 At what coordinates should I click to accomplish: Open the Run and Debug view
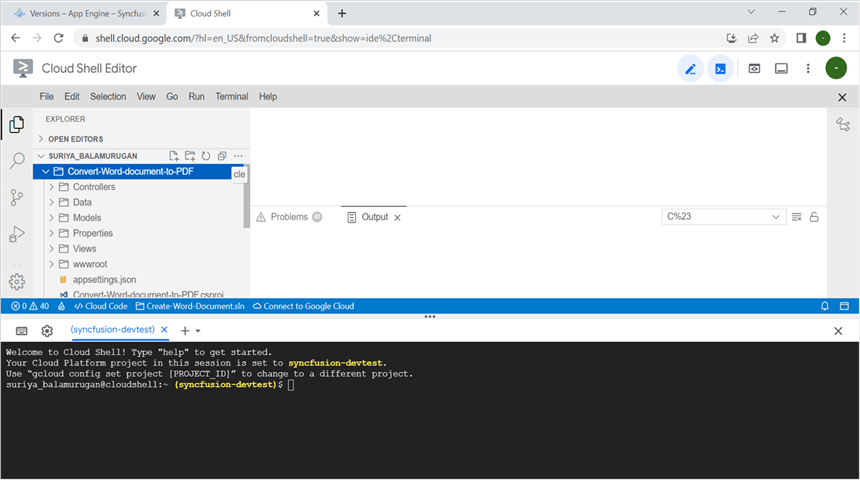(x=17, y=234)
